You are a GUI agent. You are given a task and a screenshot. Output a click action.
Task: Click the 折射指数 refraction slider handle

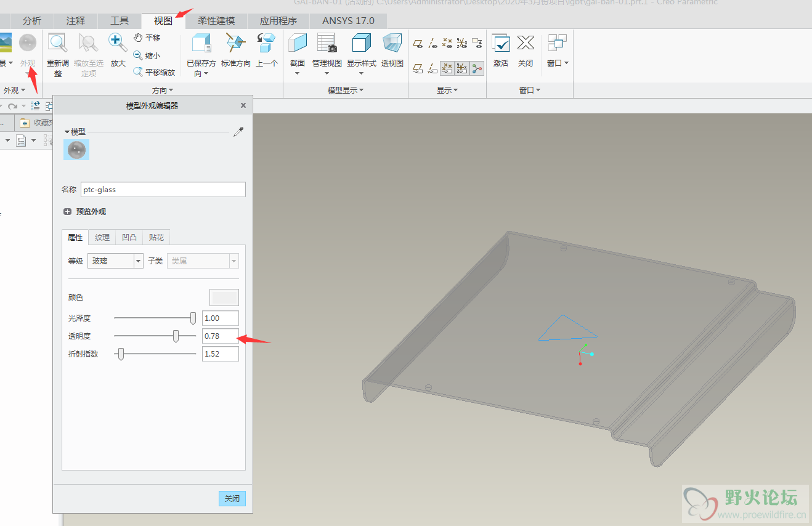click(x=121, y=354)
